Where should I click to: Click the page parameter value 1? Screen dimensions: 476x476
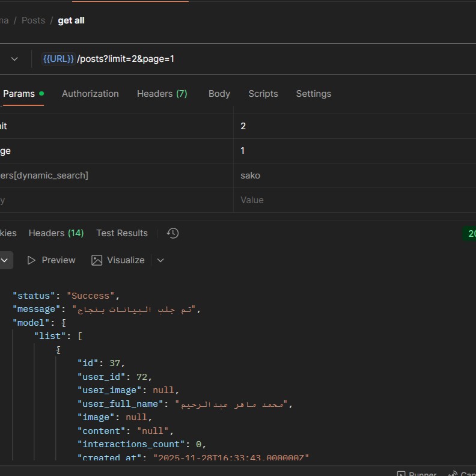point(243,151)
